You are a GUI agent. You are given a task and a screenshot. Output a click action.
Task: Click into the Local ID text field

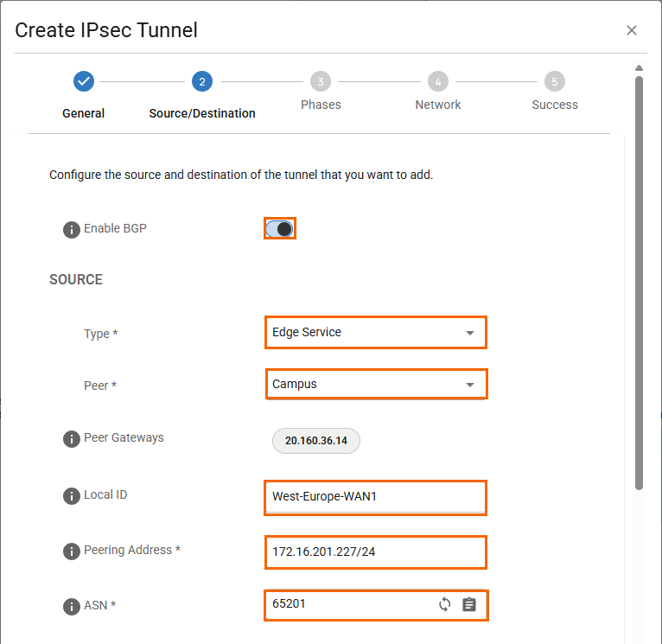[x=375, y=497]
